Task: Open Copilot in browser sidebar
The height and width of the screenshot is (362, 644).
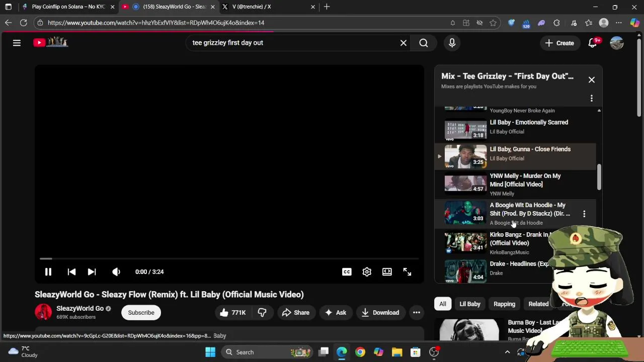Action: 634,23
